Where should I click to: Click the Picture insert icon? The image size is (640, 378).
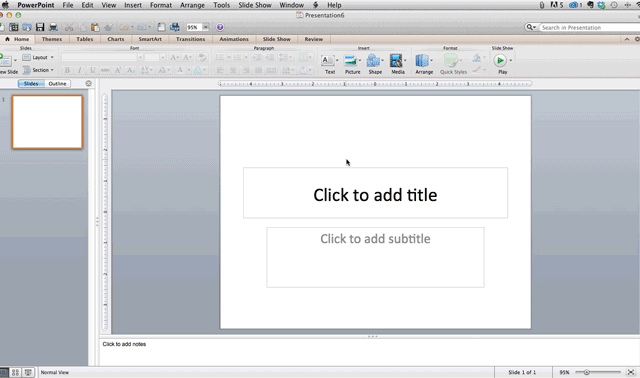[350, 61]
